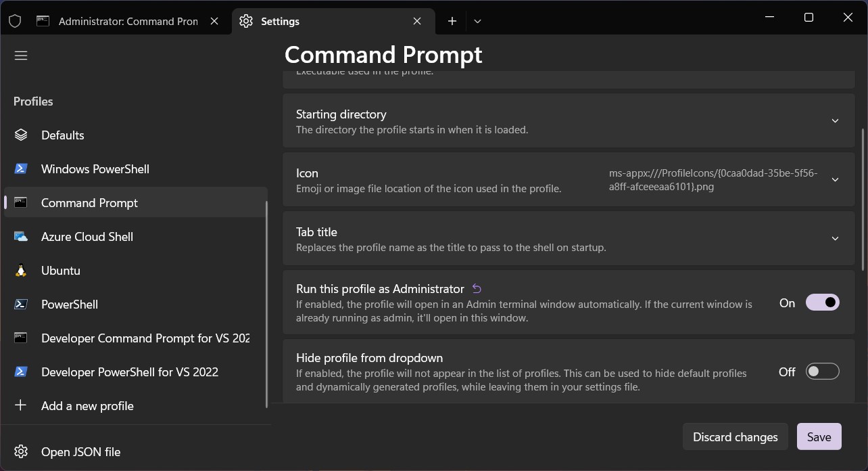The image size is (868, 471).
Task: Select the Defaults profile
Action: (x=135, y=135)
